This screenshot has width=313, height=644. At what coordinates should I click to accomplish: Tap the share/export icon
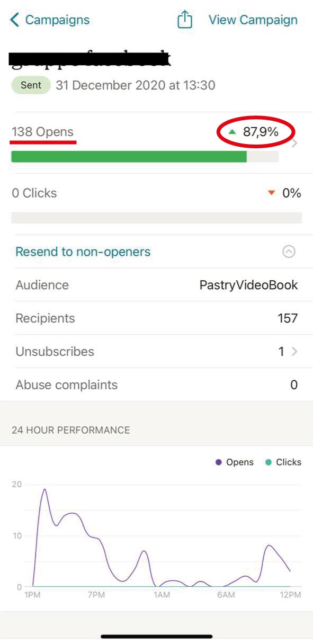(184, 20)
